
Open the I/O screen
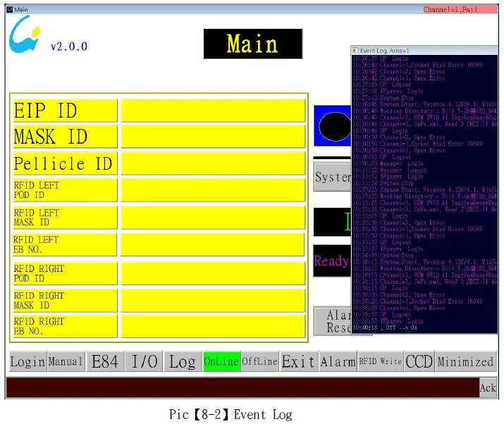(145, 362)
